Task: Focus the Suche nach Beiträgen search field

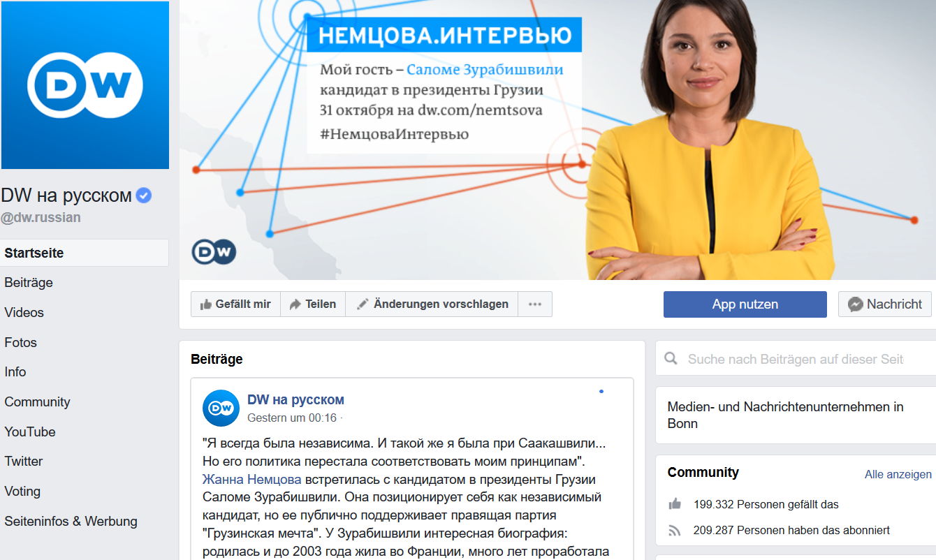Action: (796, 359)
